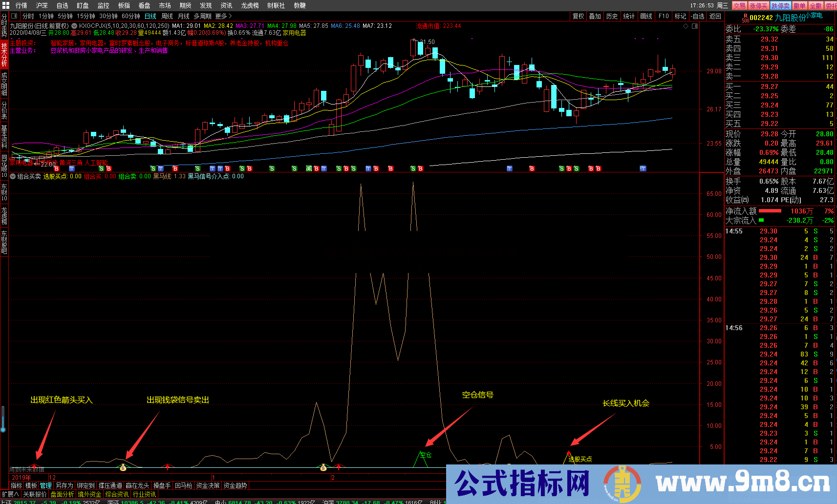Click the apps grid icon in top-left corner

(x=5, y=5)
